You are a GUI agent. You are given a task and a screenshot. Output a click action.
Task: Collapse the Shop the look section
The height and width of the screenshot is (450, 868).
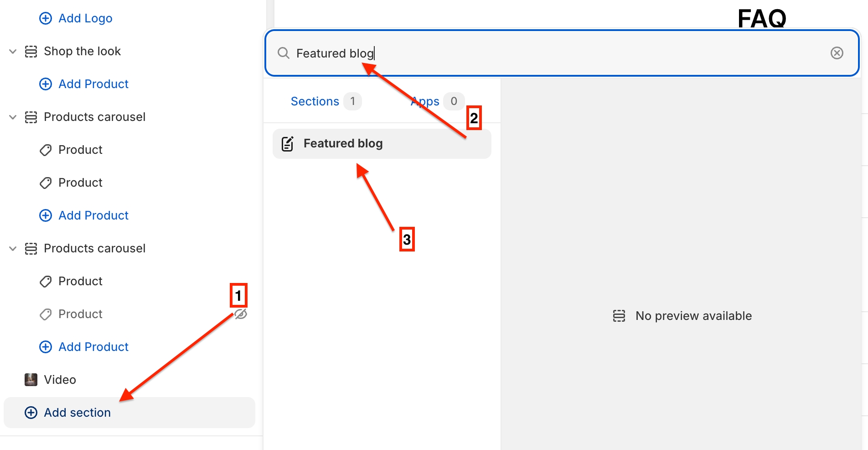[x=13, y=52]
